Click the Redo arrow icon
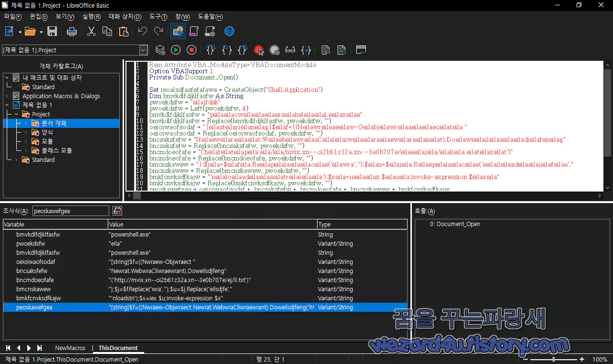The height and width of the screenshot is (364, 613). click(x=159, y=32)
